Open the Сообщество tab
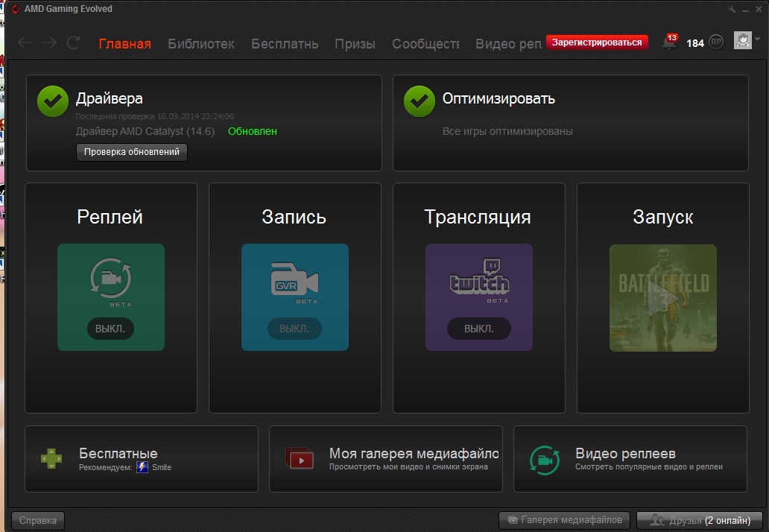The height and width of the screenshot is (532, 769). coord(425,44)
